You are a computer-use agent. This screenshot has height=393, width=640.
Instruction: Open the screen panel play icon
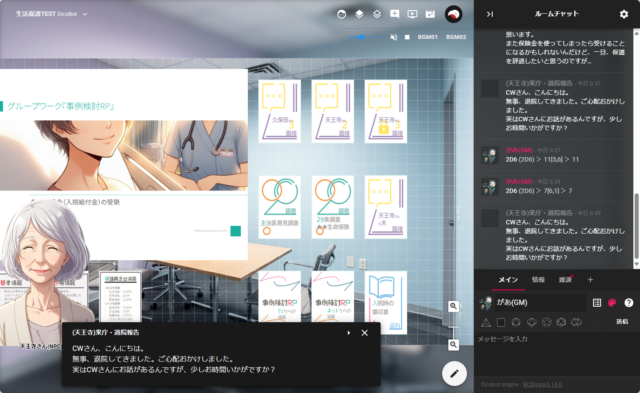point(412,14)
